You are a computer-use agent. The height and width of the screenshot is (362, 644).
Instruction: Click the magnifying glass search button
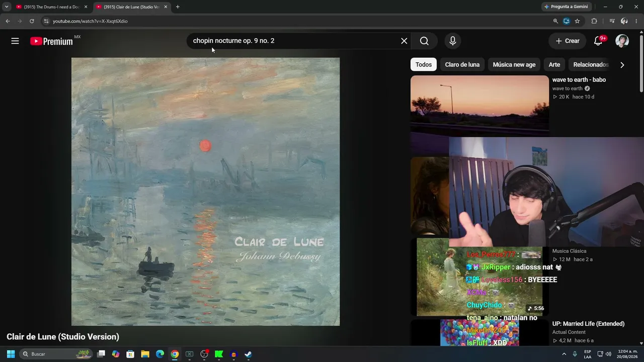(x=424, y=41)
